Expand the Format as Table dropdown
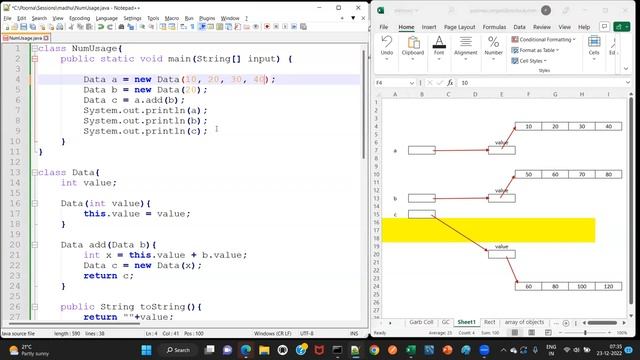Screen dimensions: 640x360 (535, 50)
